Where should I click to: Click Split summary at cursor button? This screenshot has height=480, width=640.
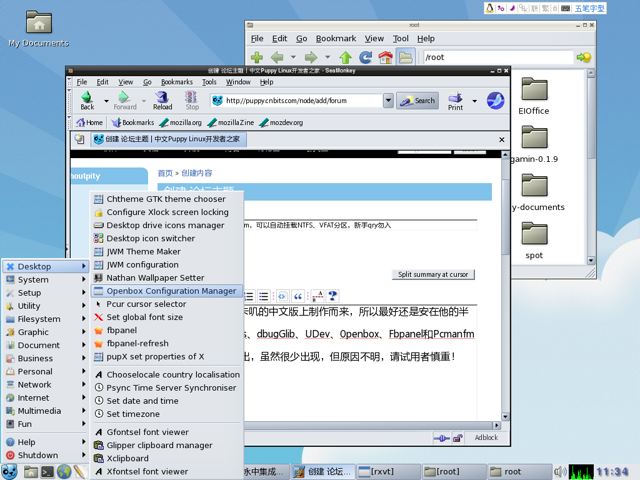(x=433, y=275)
